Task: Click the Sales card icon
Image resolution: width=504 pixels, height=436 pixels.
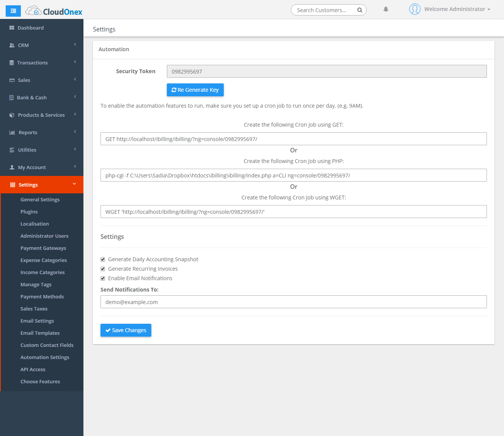Action: pyautogui.click(x=12, y=80)
